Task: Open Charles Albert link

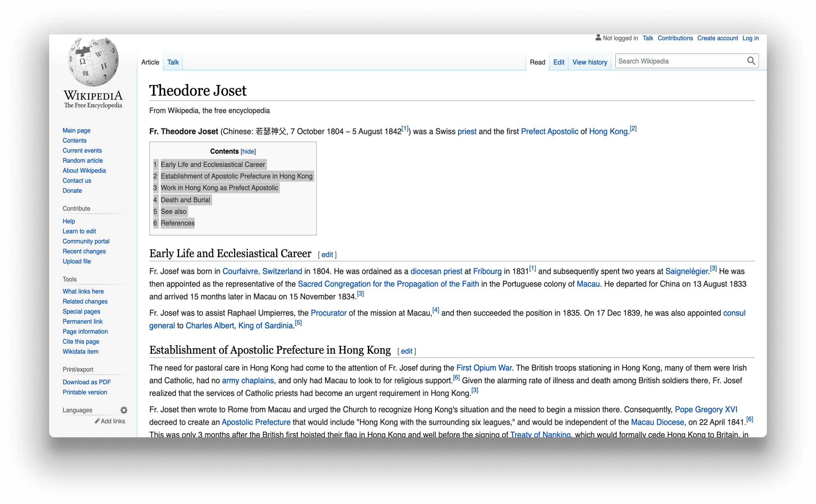Action: point(210,325)
